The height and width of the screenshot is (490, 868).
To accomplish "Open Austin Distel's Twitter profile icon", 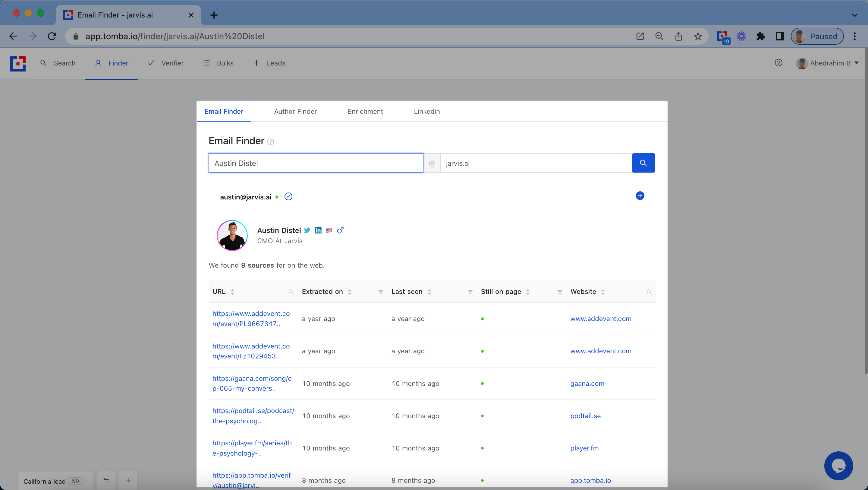I will coord(307,230).
